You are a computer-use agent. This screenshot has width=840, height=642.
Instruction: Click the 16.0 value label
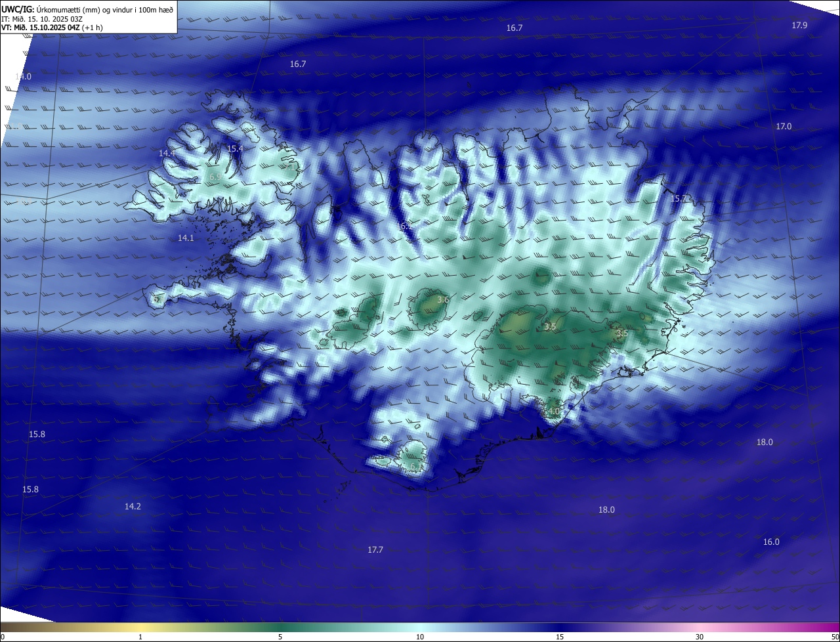771,542
